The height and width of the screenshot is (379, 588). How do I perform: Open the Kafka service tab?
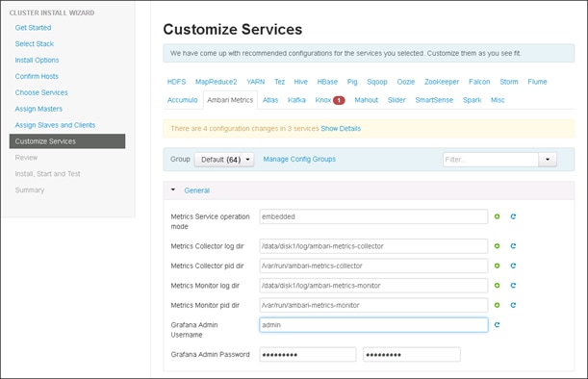[296, 100]
